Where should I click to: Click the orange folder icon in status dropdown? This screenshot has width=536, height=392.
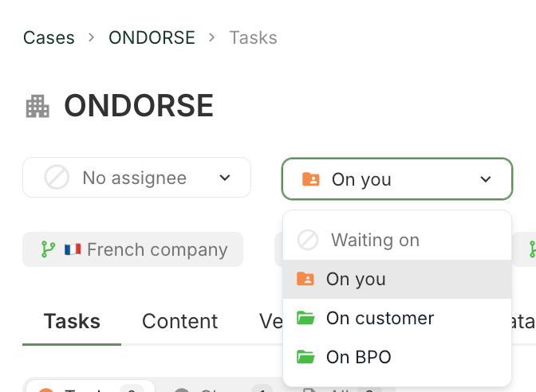click(x=311, y=179)
